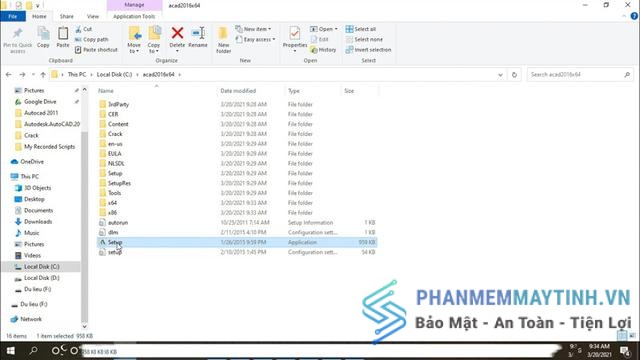This screenshot has height=360, width=640.
Task: Expand the New item dropdown
Action: 253,29
